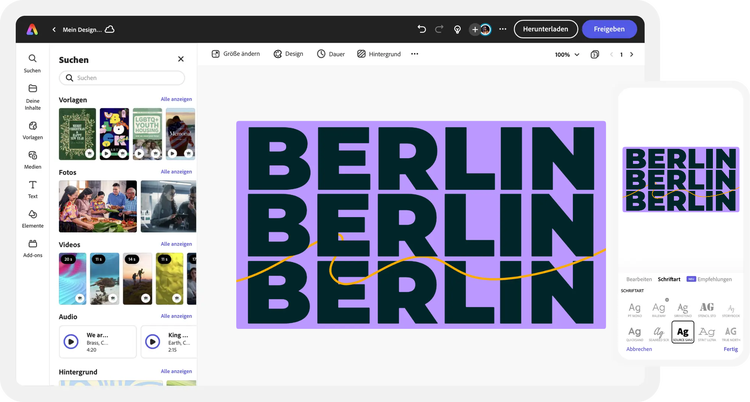Click the Adobe Express home logo
The image size is (750, 402).
[x=33, y=30]
